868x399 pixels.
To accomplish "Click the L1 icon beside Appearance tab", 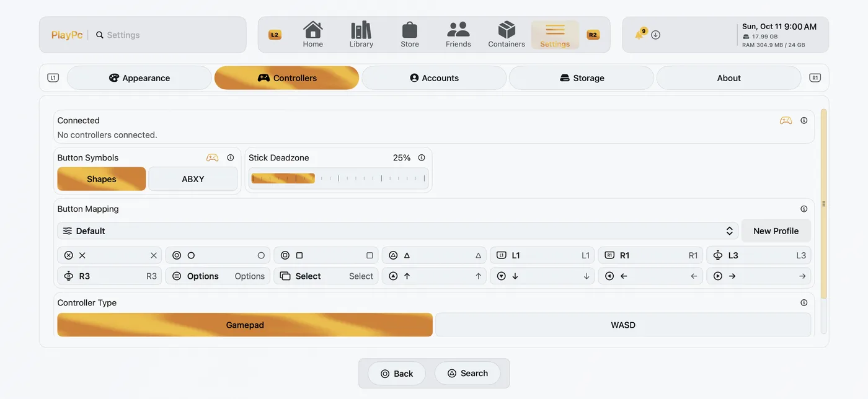I will (53, 78).
